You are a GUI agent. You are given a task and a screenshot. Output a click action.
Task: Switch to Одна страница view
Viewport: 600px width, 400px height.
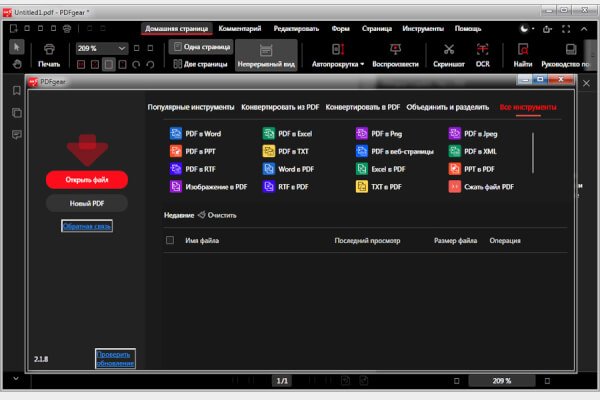pyautogui.click(x=201, y=47)
